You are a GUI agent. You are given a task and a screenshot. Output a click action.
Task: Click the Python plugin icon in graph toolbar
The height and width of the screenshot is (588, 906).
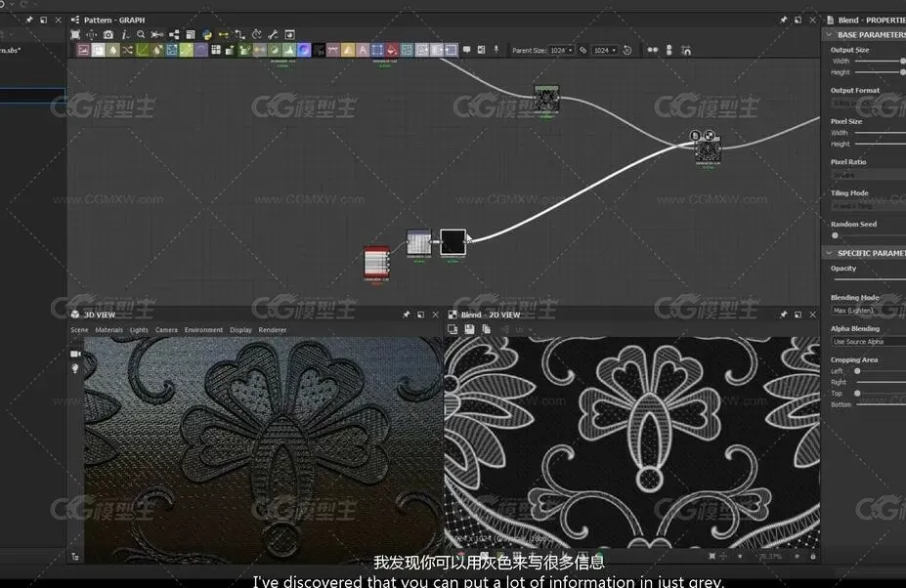click(207, 34)
